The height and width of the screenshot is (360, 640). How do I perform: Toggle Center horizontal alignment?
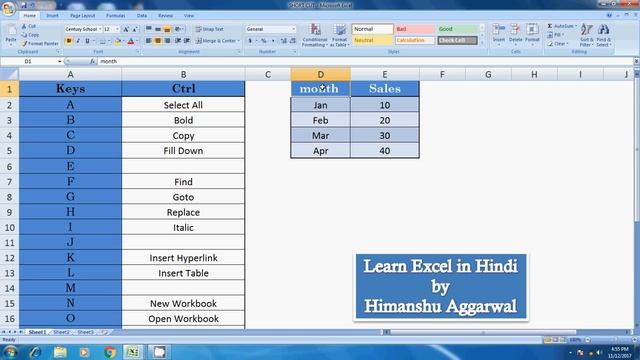158,41
